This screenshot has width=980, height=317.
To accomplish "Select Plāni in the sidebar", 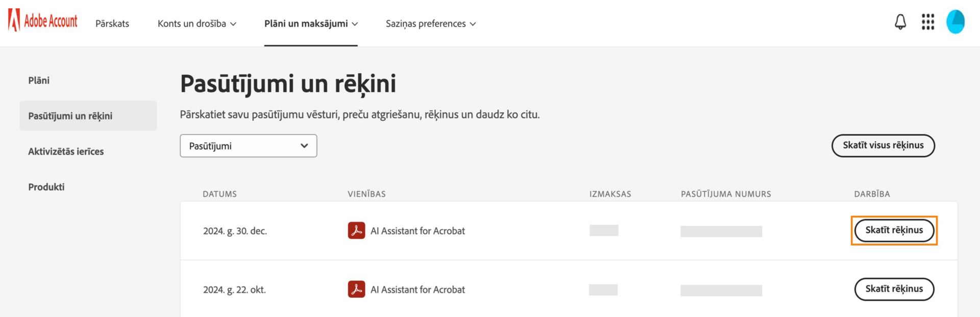I will [x=39, y=80].
